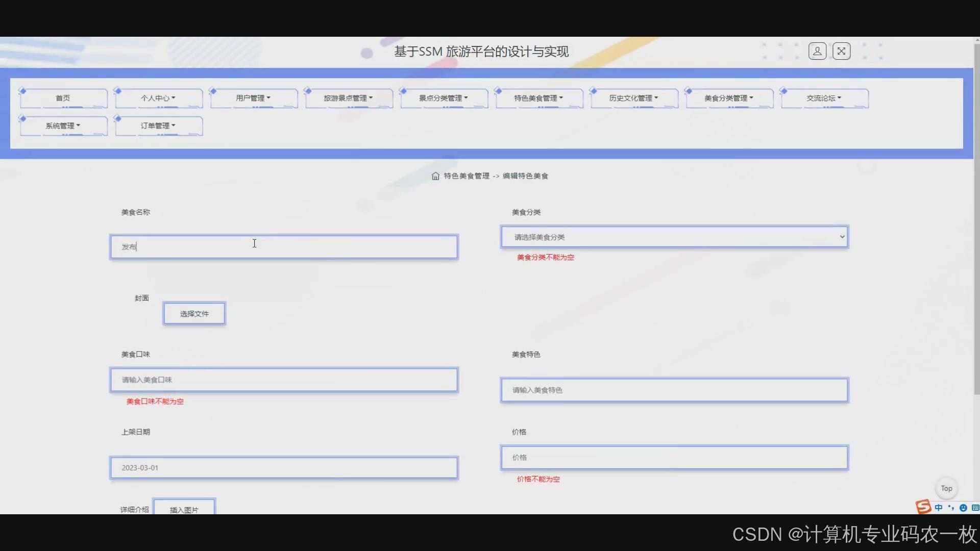The height and width of the screenshot is (551, 980).
Task: Click the exit (X) icon in header
Action: click(x=841, y=51)
